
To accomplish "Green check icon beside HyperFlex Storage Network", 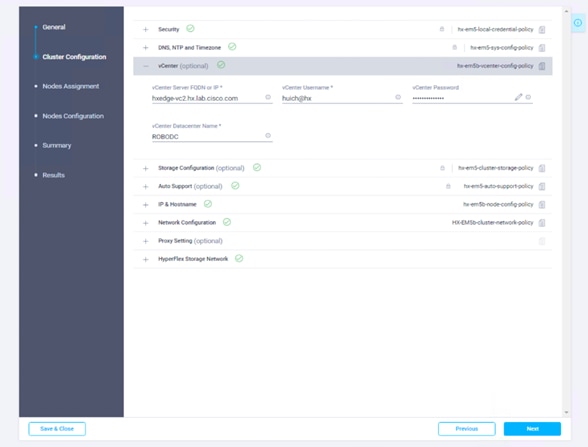I will 239,258.
